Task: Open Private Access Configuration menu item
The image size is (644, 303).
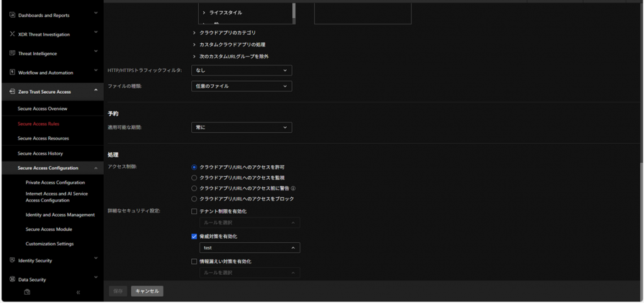Action: click(x=55, y=182)
